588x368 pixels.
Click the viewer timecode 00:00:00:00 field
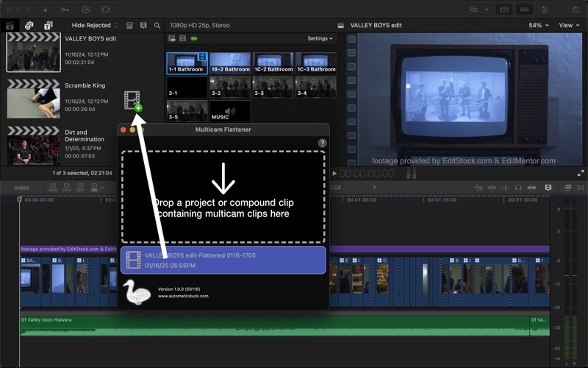366,174
